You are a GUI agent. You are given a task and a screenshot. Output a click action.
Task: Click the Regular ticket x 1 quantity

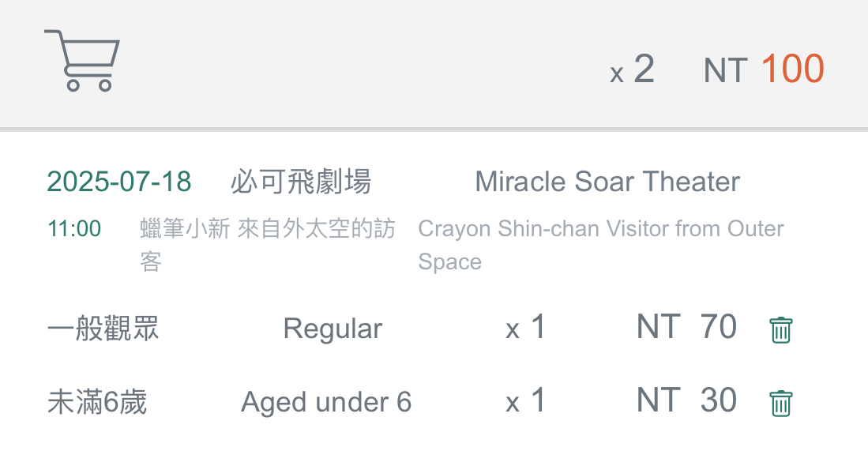pos(525,328)
